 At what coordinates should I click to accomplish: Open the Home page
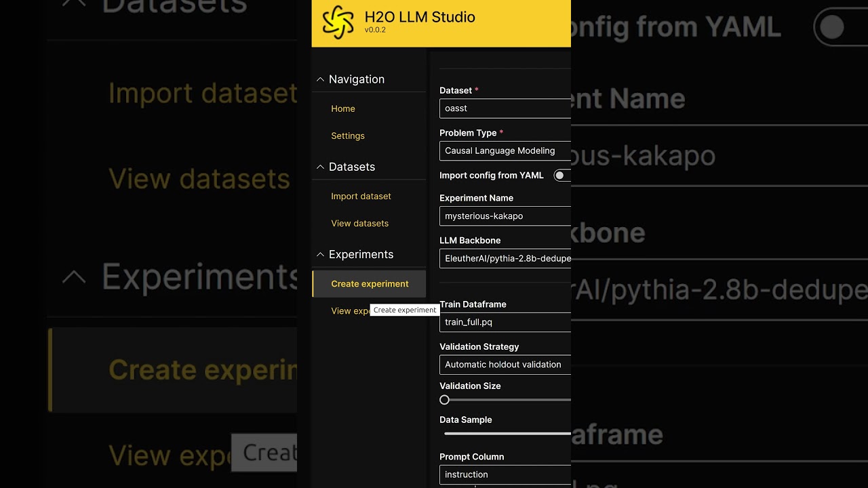(342, 108)
